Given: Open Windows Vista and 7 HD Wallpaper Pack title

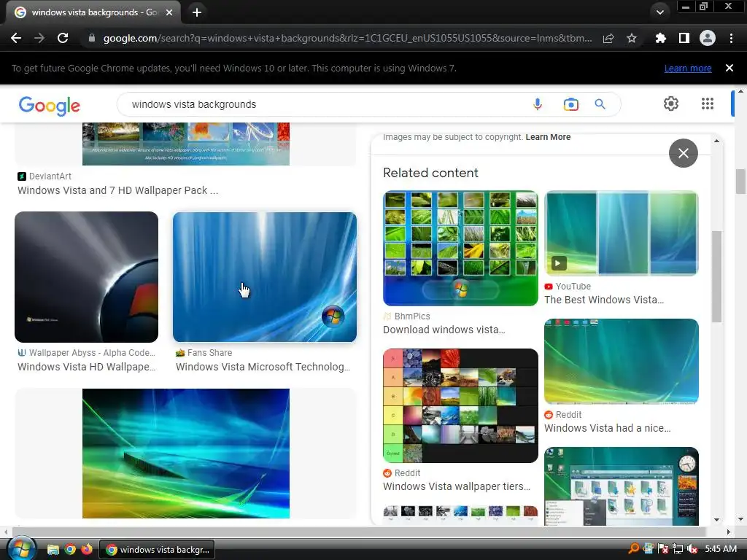Looking at the screenshot, I should pos(117,190).
